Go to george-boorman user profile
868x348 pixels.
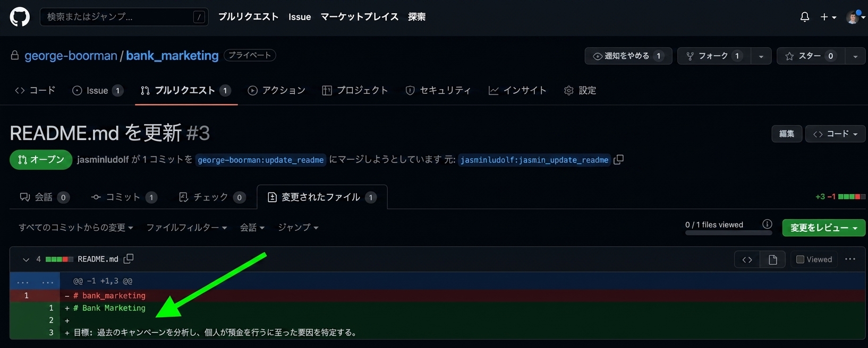71,56
